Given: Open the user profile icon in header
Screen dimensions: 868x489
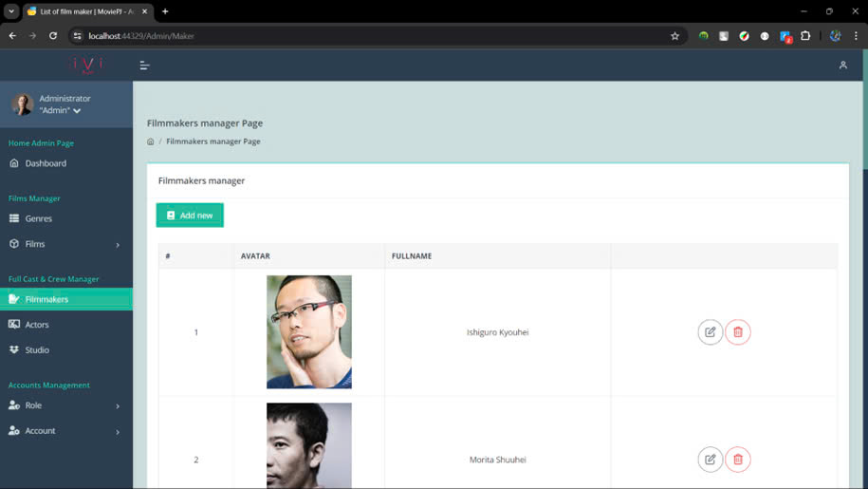Looking at the screenshot, I should tap(842, 66).
